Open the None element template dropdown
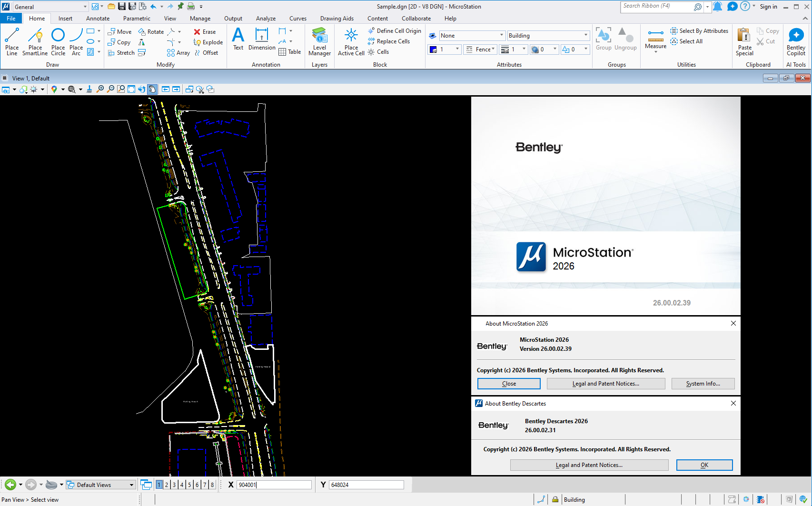Viewport: 812px width, 506px height. (x=472, y=36)
